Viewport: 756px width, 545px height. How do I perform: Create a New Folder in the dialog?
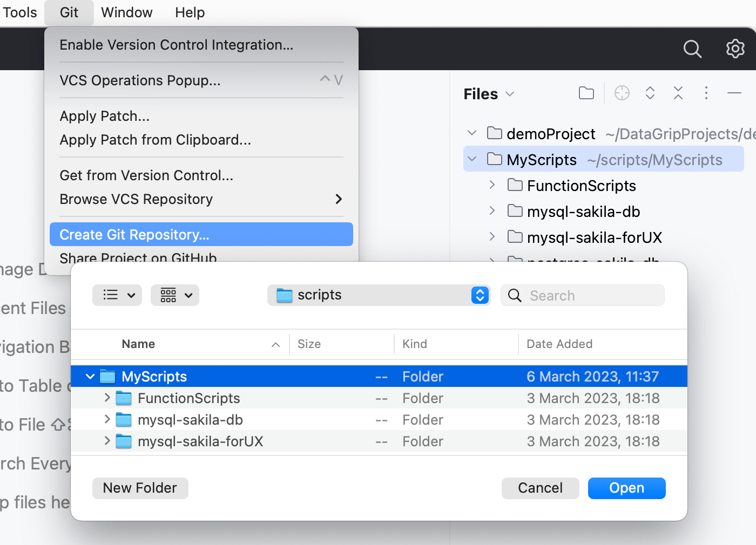[x=140, y=488]
